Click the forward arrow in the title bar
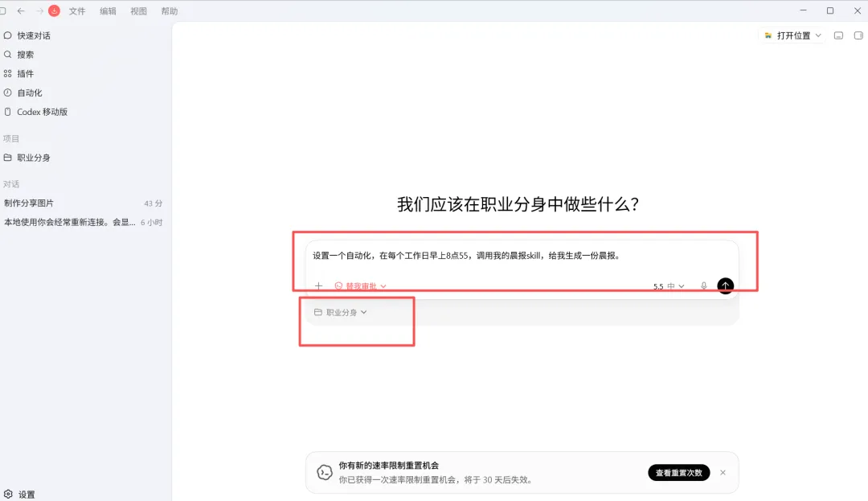 tap(39, 10)
